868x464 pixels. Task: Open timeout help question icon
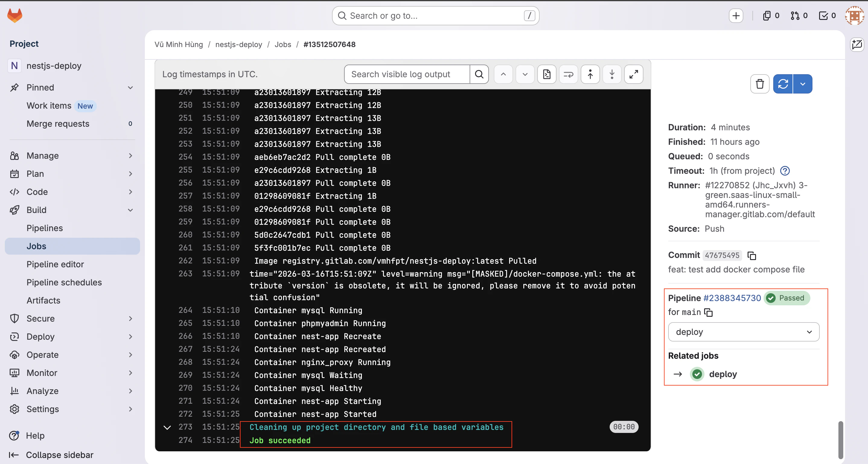(785, 171)
